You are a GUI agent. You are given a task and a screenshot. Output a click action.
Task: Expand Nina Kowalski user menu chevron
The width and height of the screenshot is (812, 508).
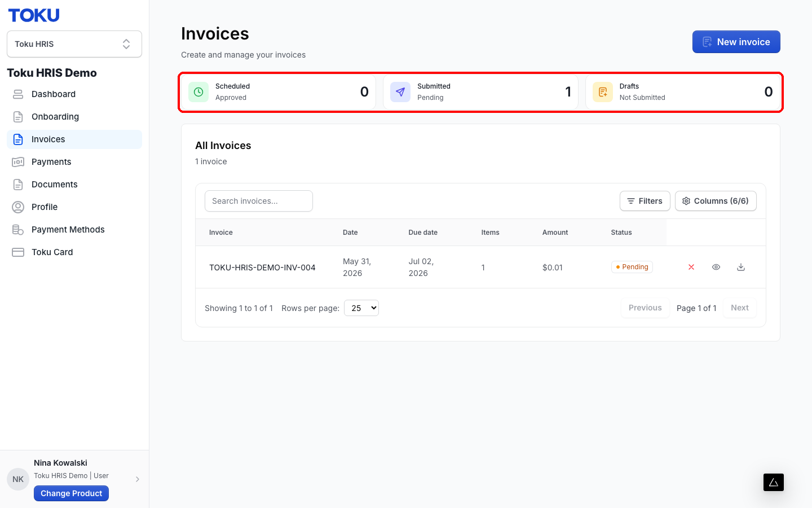(138, 479)
